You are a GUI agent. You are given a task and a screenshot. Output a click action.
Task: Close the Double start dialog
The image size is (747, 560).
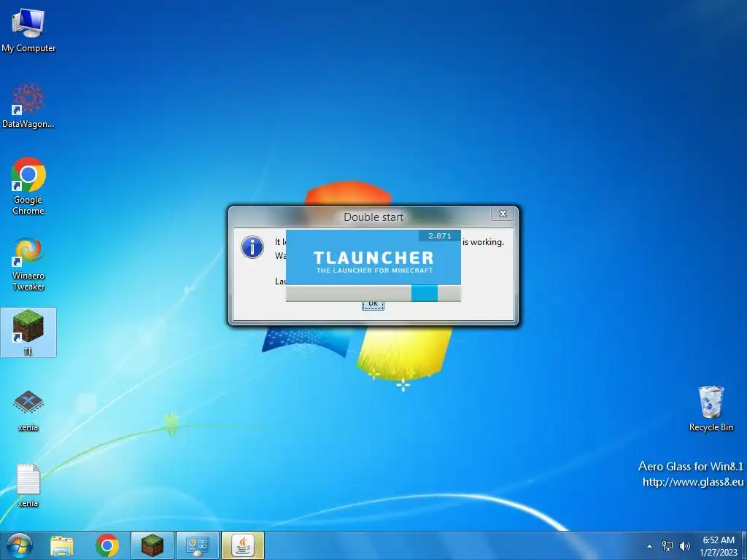(x=503, y=214)
